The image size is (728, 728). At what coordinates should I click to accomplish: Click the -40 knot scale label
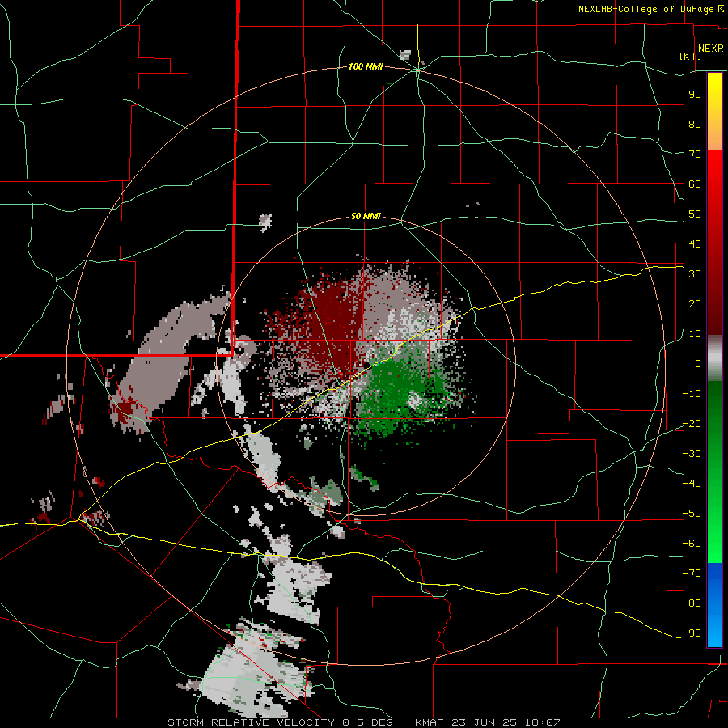tap(692, 484)
